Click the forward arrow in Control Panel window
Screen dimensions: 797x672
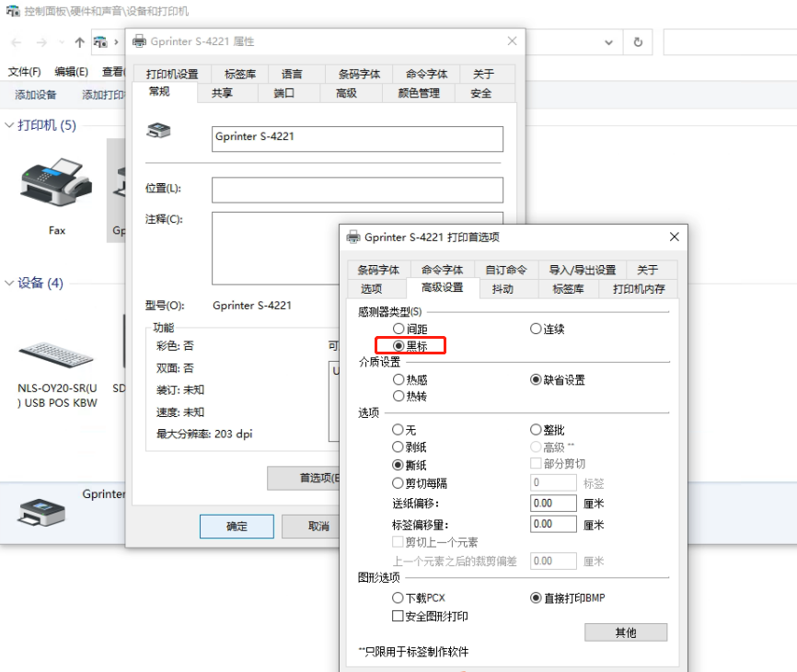click(41, 42)
